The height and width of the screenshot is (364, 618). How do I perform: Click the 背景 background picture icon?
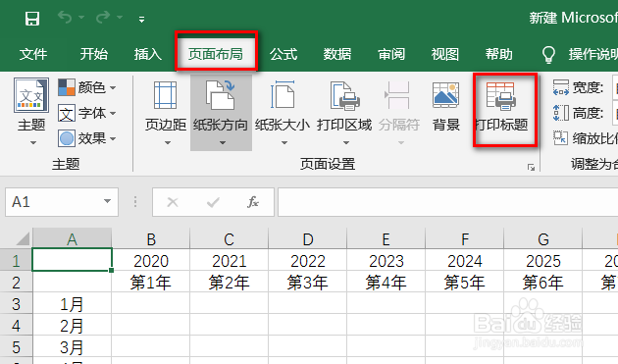[445, 95]
